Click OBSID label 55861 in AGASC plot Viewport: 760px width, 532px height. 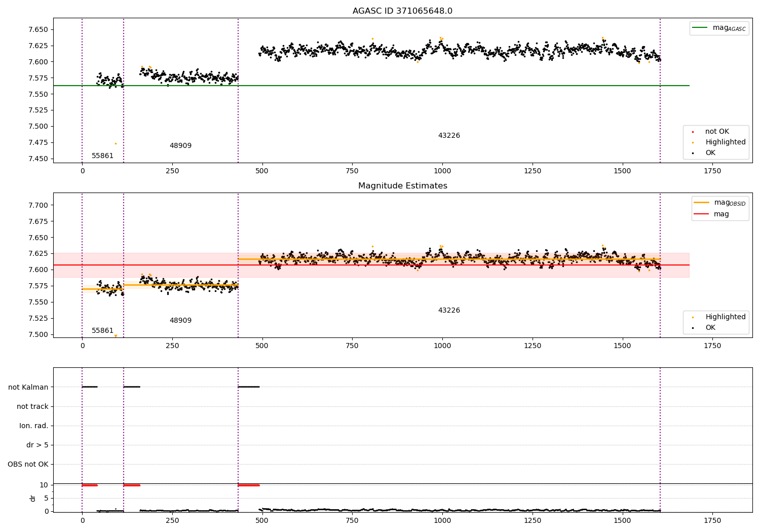click(x=102, y=156)
